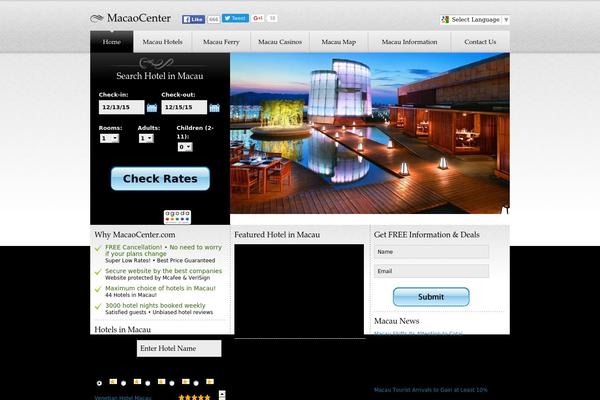
Task: Click '3000 hotel nights booked weekly' text
Action: point(155,305)
